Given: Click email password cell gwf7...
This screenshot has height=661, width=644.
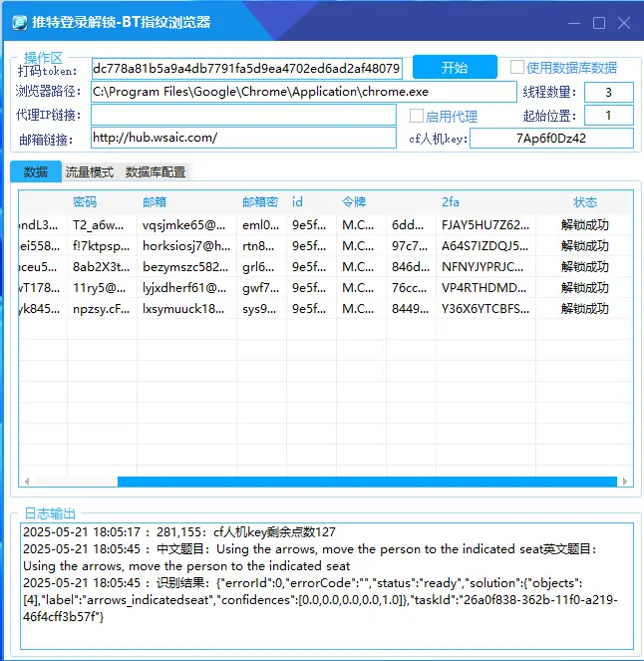Looking at the screenshot, I should [x=261, y=288].
